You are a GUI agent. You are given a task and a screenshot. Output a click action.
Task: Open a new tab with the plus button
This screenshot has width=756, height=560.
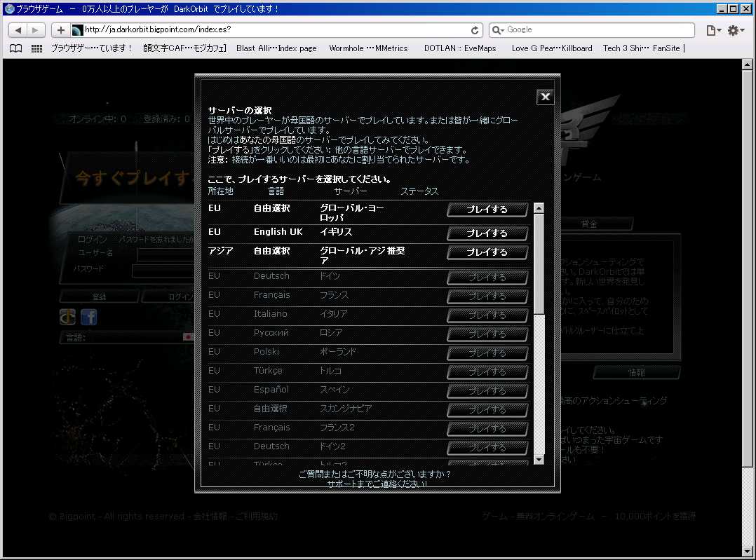click(61, 30)
